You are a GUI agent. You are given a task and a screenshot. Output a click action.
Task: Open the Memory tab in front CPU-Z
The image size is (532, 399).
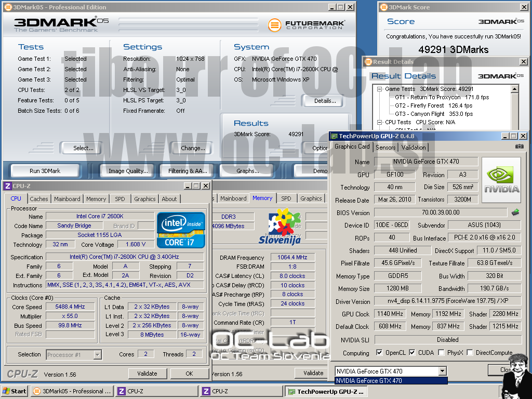(96, 199)
